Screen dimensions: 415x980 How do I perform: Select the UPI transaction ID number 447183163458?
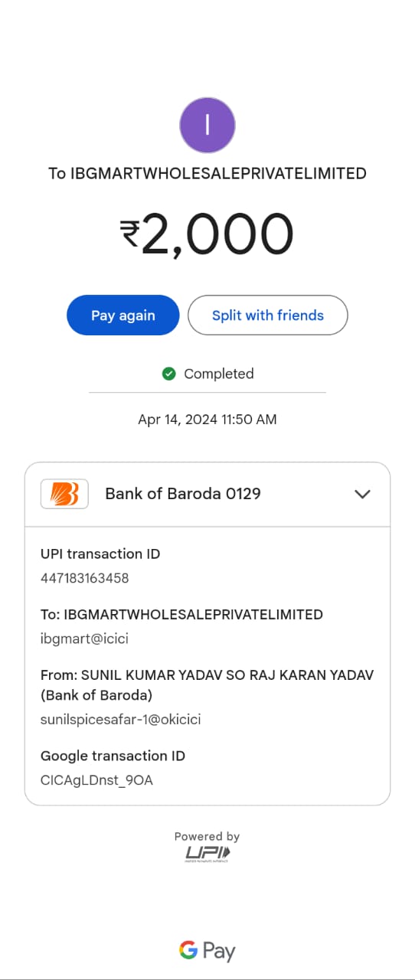pos(85,578)
